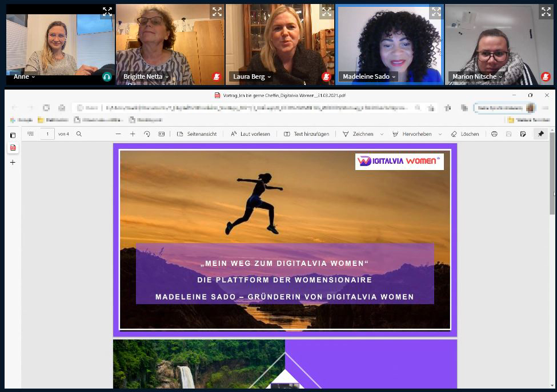
Task: Zoom out of the PDF
Action: [118, 134]
